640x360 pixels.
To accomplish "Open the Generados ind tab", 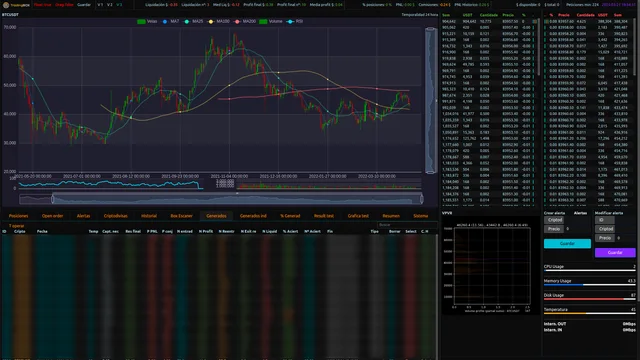I will tap(253, 216).
